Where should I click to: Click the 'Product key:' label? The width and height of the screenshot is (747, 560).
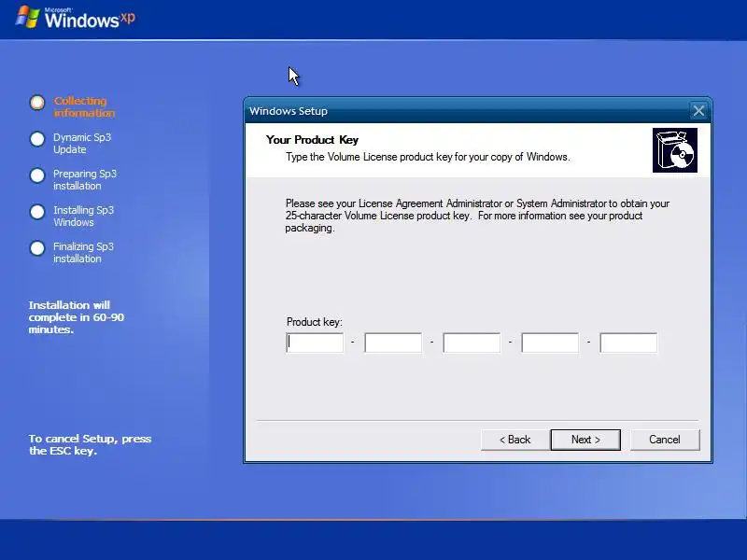(315, 322)
